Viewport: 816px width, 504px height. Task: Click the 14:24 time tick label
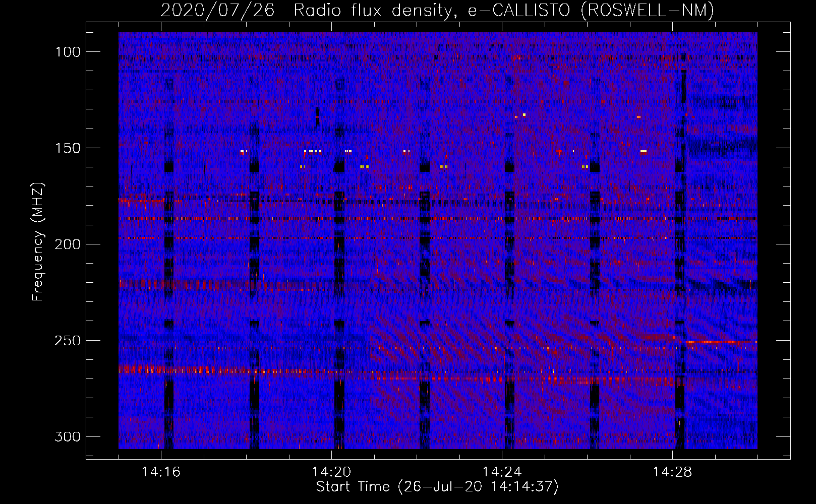(x=502, y=472)
